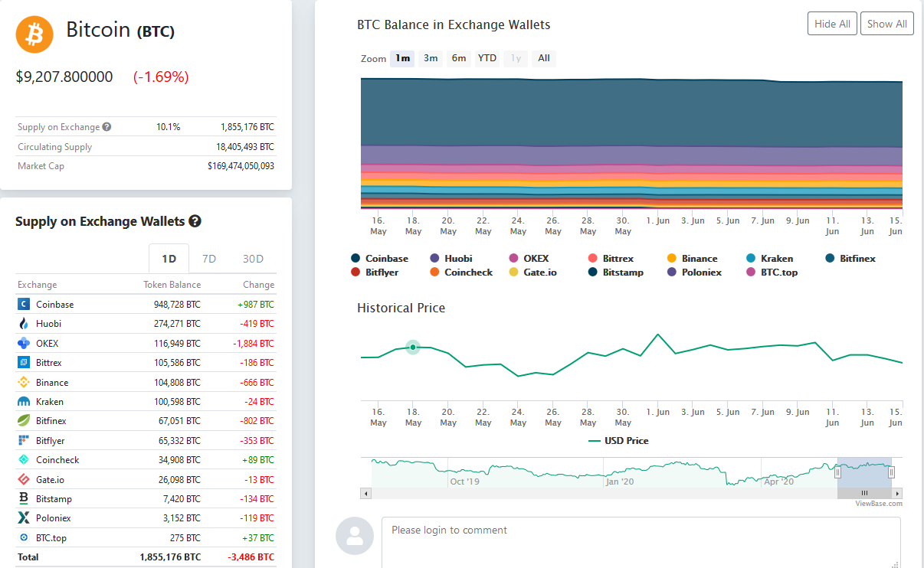
Task: Toggle Gate.io series in the chart legend
Action: pos(532,273)
